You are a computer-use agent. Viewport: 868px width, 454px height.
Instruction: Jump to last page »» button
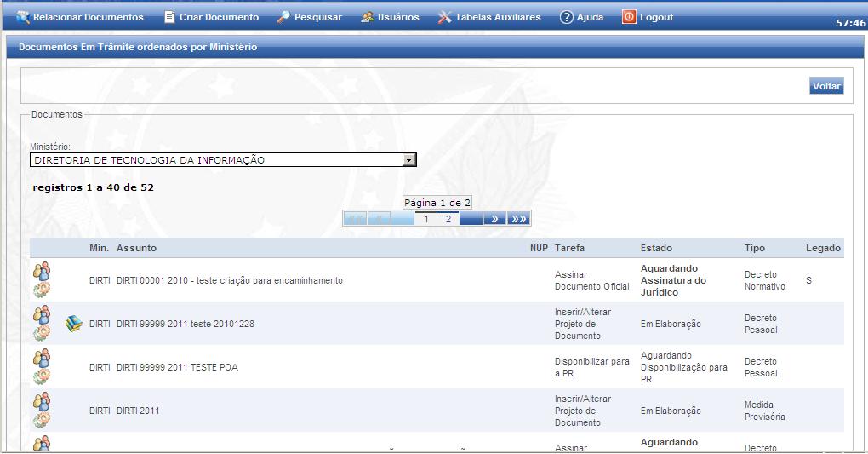[x=519, y=219]
